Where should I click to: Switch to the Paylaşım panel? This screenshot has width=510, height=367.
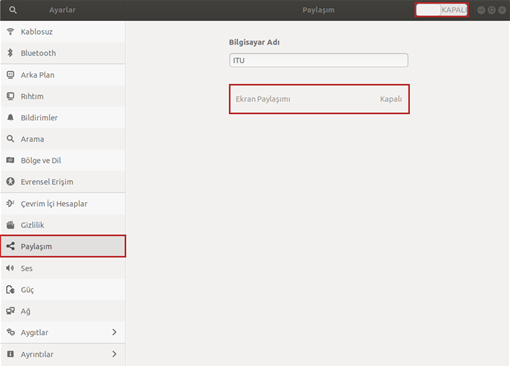[63, 246]
